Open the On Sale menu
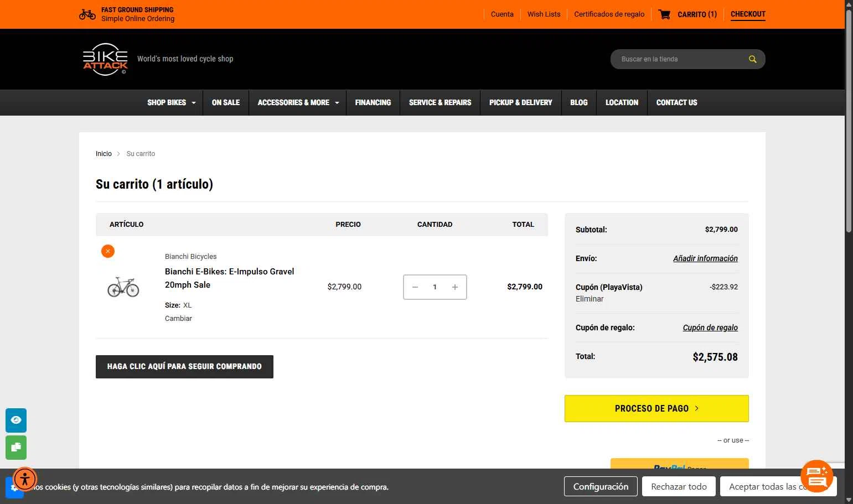The height and width of the screenshot is (504, 853). [226, 103]
